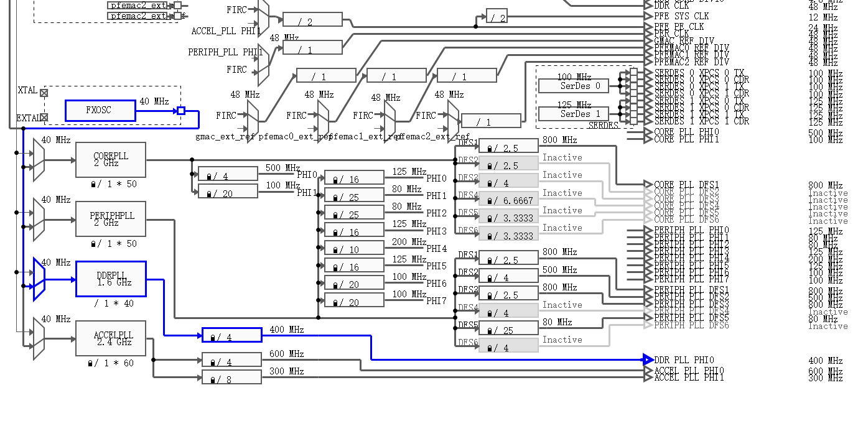Select the SerDes 0 block
Viewport: 868px width, 431px height.
[x=573, y=86]
